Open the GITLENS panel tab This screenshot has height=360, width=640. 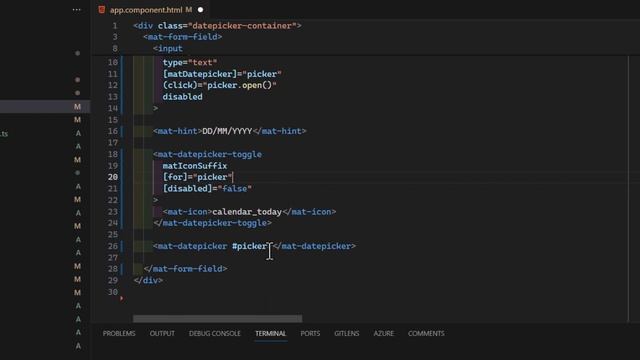tap(347, 333)
